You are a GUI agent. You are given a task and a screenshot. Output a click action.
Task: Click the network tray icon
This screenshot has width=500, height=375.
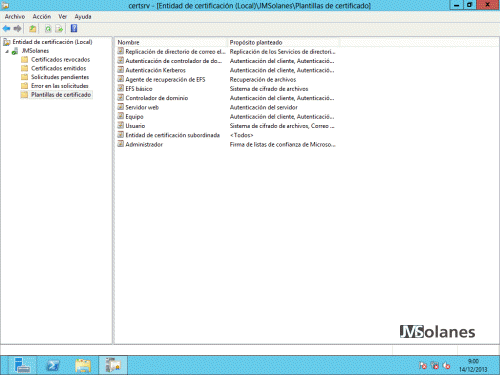[x=435, y=366]
